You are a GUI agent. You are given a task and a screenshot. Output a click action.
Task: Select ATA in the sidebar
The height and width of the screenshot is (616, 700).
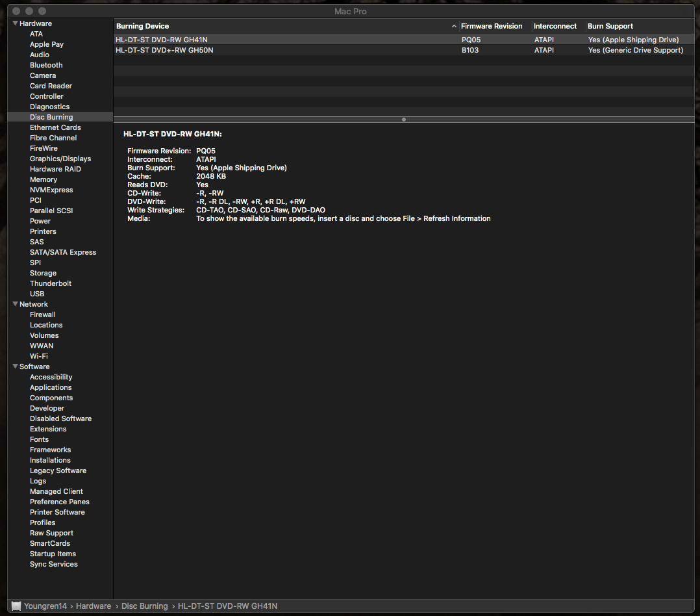pos(36,34)
